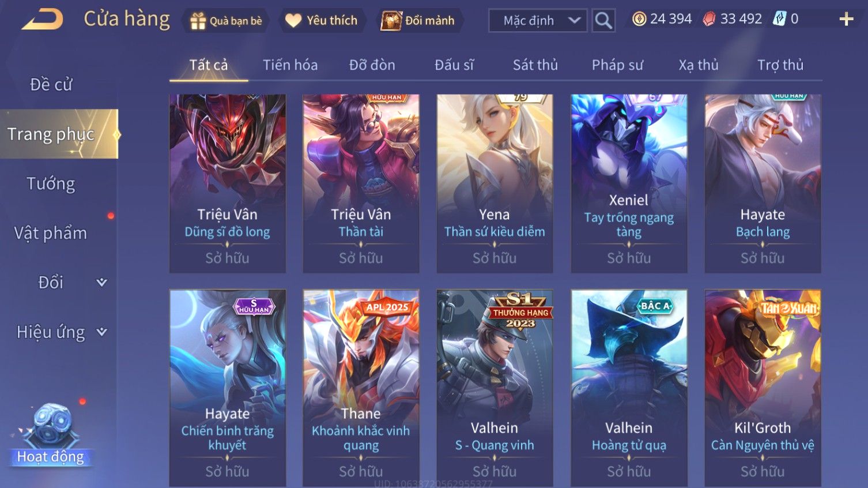
Task: Click the back arrow icon
Action: click(x=42, y=20)
